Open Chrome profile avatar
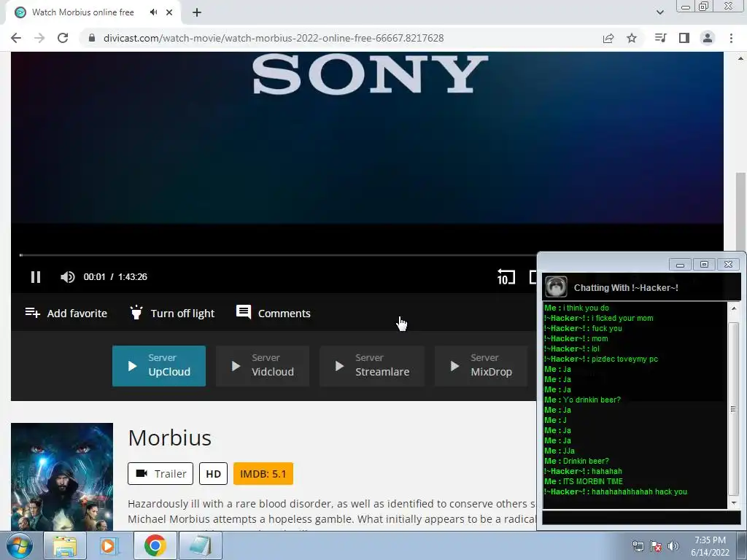This screenshot has width=747, height=560. 708,38
